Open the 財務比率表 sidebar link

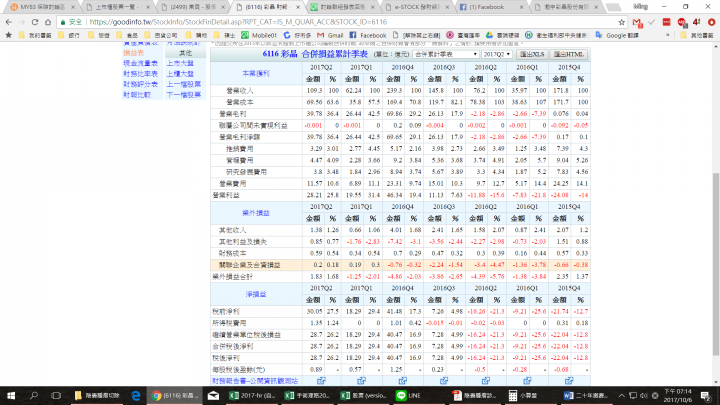tap(141, 74)
